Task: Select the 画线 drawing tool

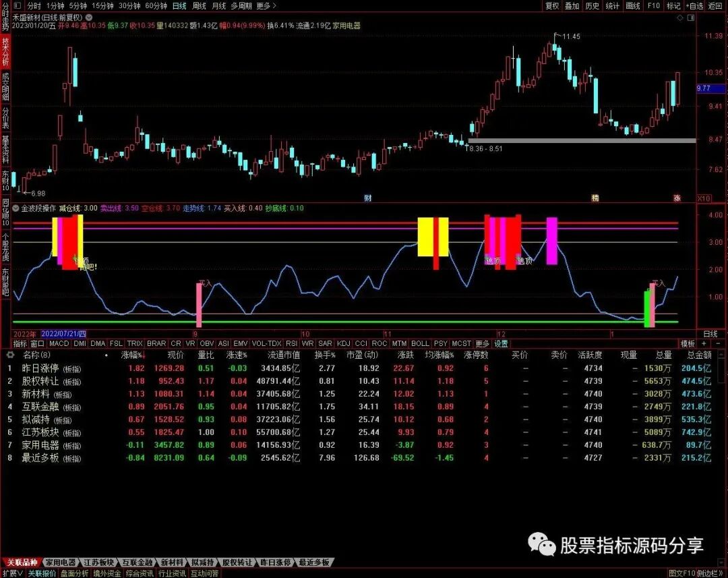Action: point(633,5)
